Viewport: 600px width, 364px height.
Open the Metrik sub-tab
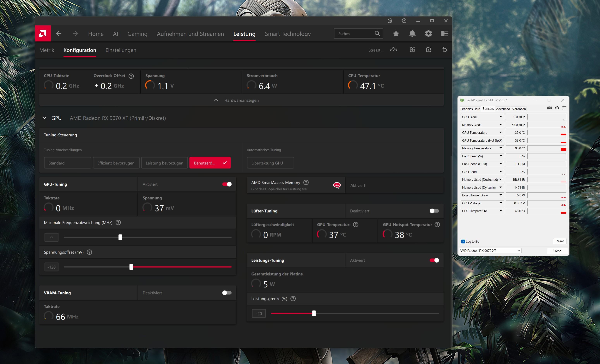point(46,50)
